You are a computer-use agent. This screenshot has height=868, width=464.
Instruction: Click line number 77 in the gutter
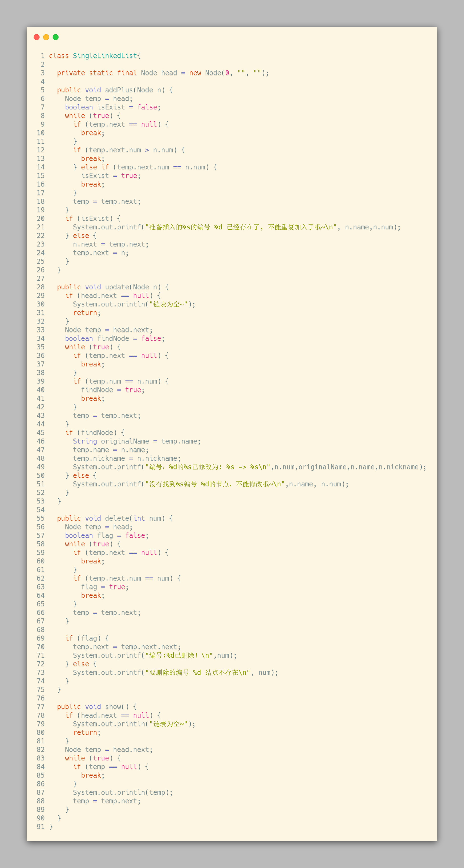tap(40, 707)
